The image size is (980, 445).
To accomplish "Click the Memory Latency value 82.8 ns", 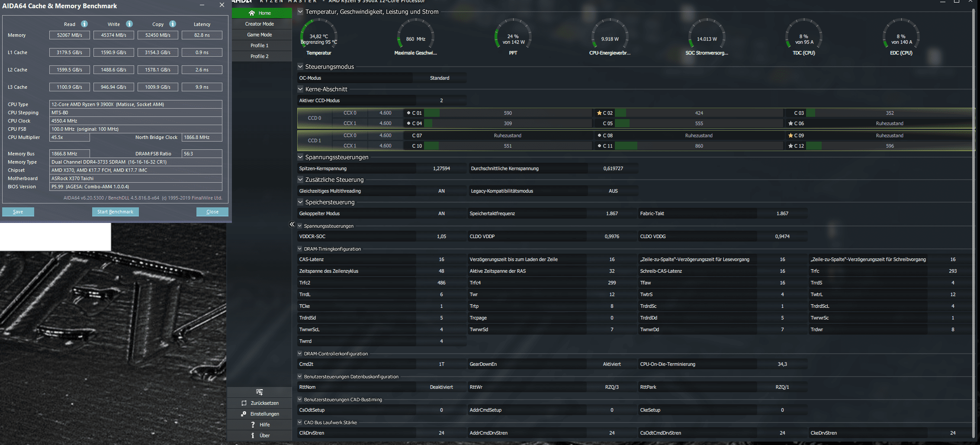I will [202, 35].
